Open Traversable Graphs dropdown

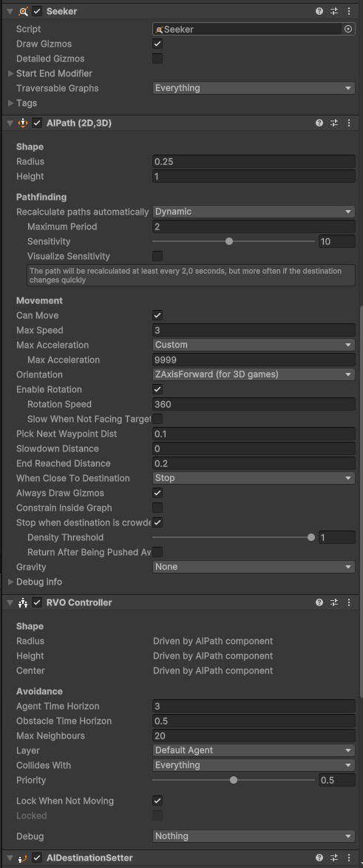tap(254, 88)
